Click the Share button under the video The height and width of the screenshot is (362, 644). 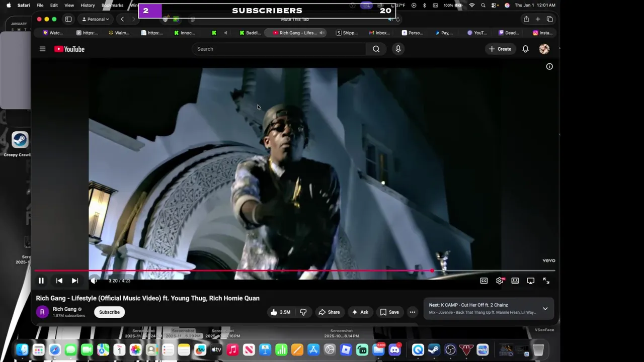click(329, 312)
